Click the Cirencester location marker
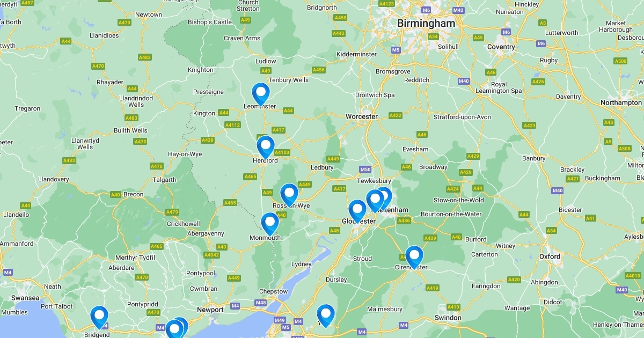 tap(414, 257)
